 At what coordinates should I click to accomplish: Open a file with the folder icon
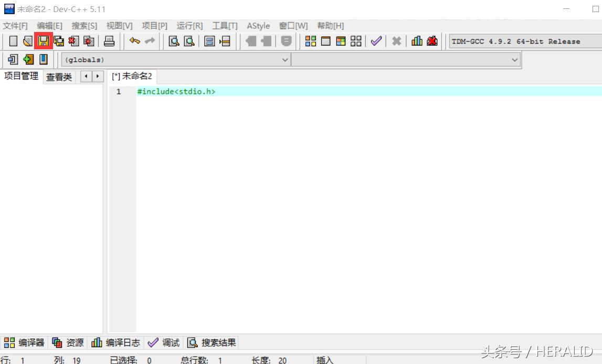point(28,41)
